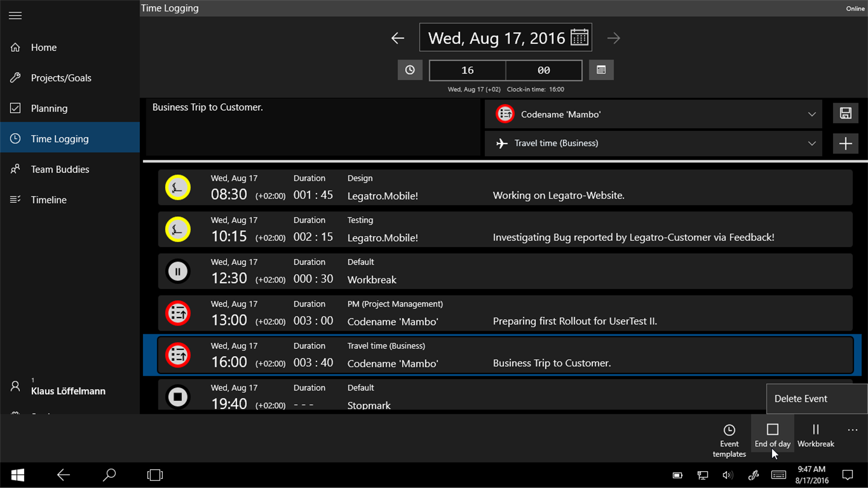Open Team Buddies page
Image resolution: width=868 pixels, height=488 pixels.
click(x=70, y=169)
